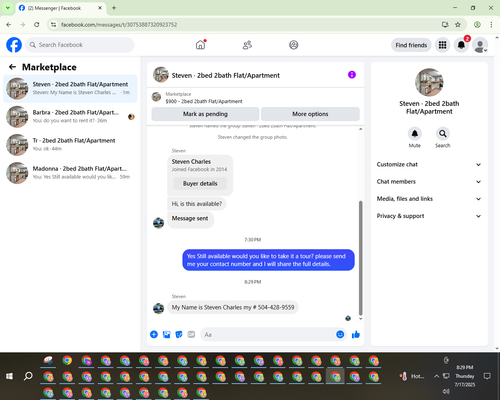Click group photo in right panel
Screen dimensions: 500x400
429,82
